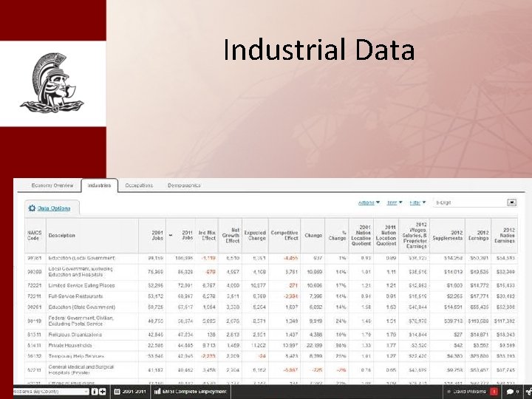Click NAICS code 81311 cell

(34, 335)
